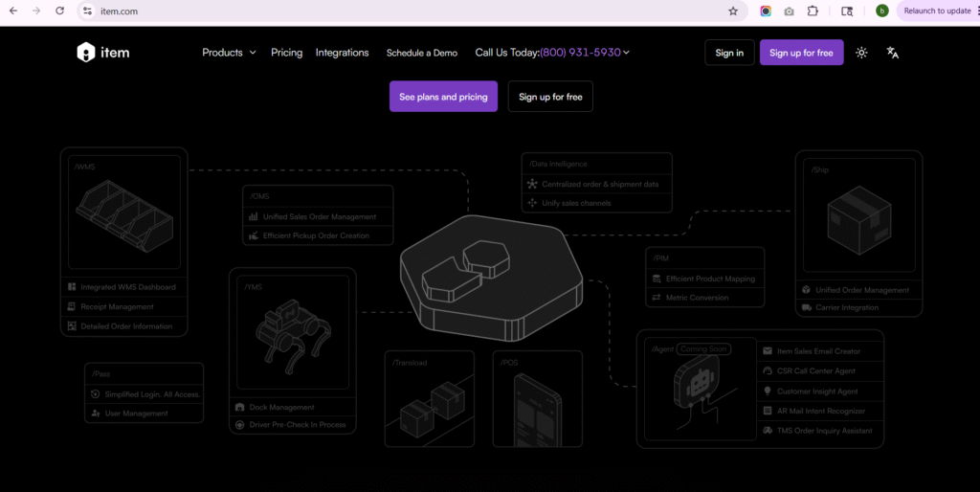980x492 pixels.
Task: Click the CSR Call Center Agent headset icon
Action: pyautogui.click(x=768, y=370)
